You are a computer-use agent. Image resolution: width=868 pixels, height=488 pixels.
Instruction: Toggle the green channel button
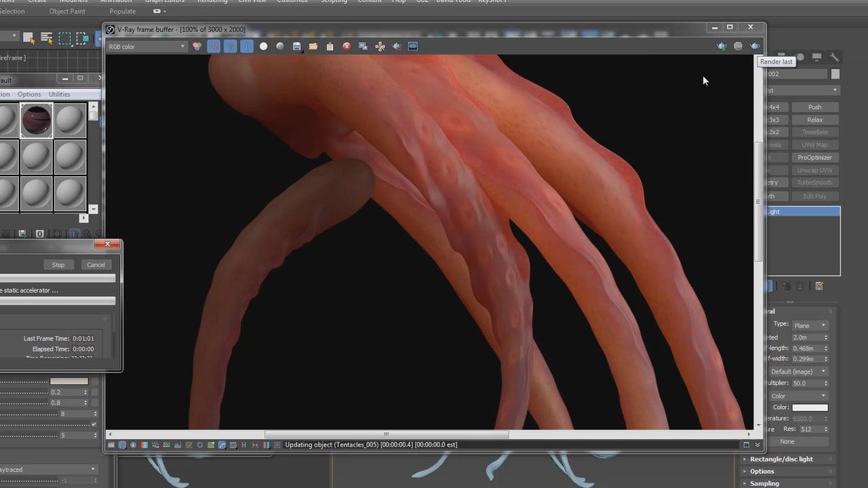(231, 46)
